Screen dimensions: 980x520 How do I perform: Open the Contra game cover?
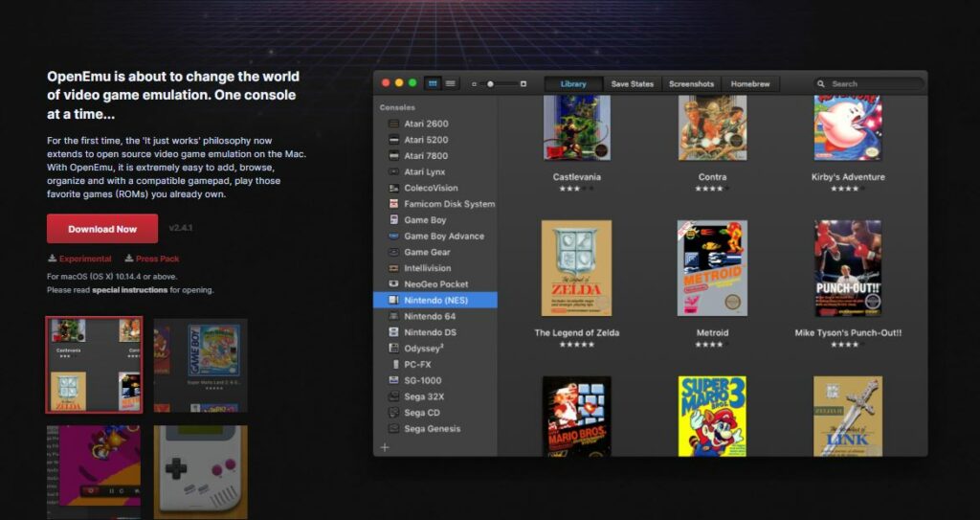(x=712, y=127)
